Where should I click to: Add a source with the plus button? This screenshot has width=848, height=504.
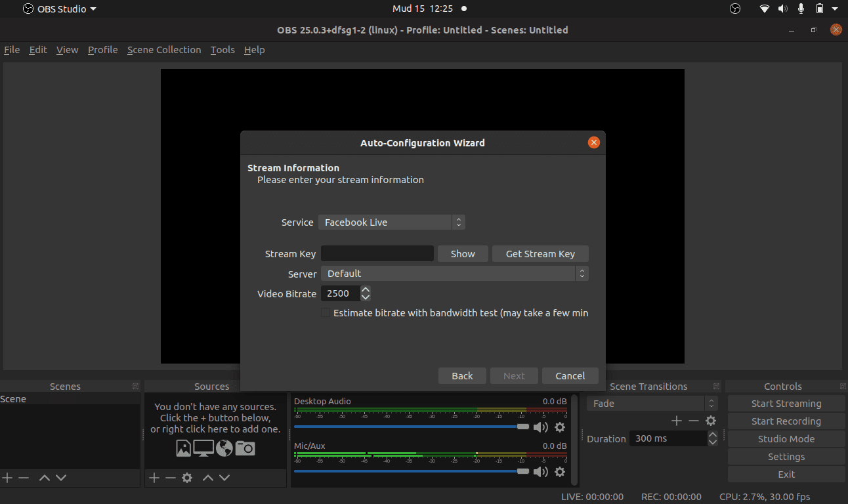pos(154,478)
